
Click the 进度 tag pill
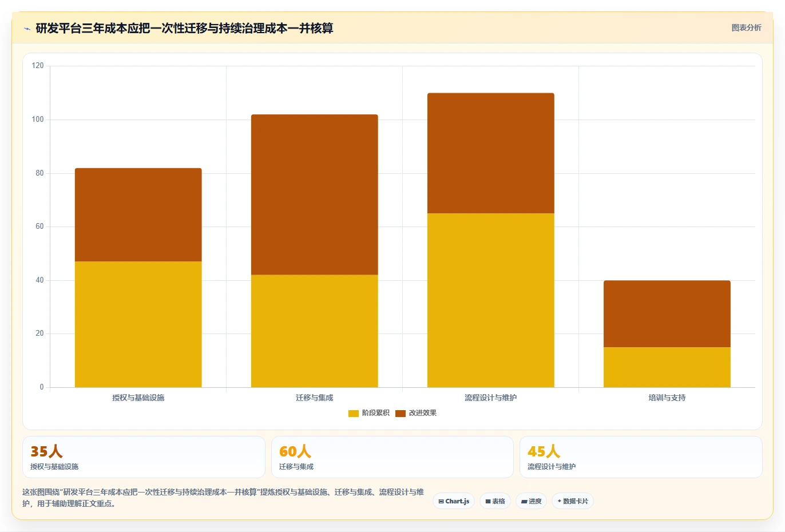(x=531, y=501)
